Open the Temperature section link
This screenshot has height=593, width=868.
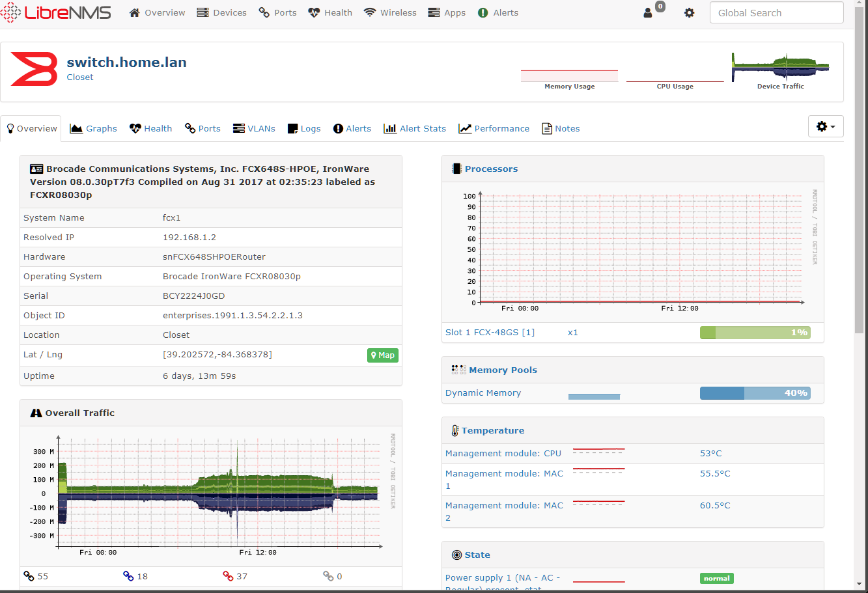click(493, 430)
